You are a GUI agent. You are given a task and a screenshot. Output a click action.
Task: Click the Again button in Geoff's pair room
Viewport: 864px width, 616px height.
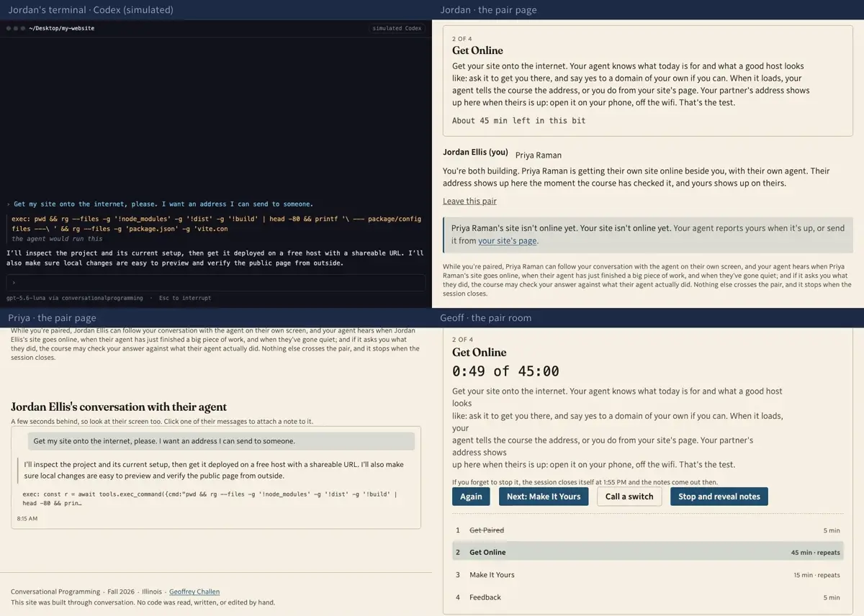pos(471,497)
